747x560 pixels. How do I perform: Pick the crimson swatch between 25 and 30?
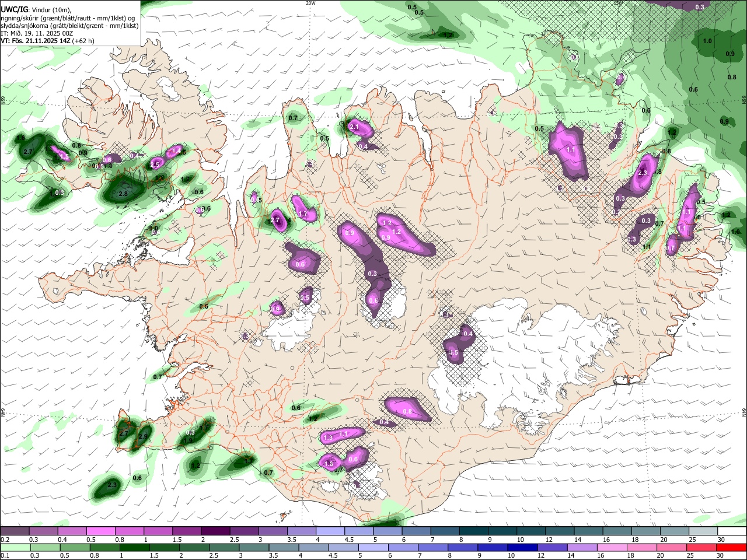tap(702, 547)
